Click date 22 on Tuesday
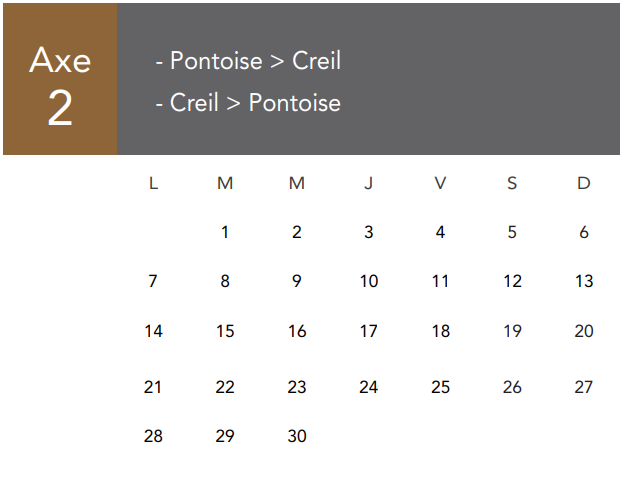This screenshot has width=622, height=501. [x=225, y=387]
